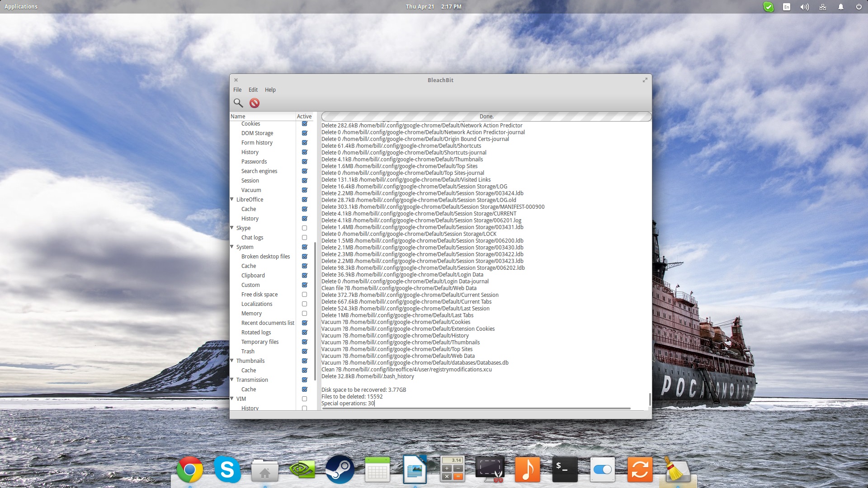Click the BleachBit broom dock icon
Screen dimensions: 868x488
677,469
